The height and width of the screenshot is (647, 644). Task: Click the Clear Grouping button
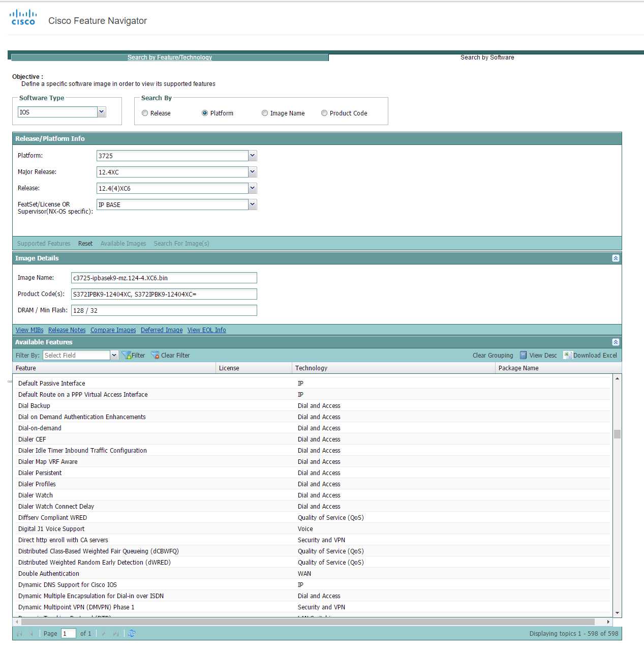point(493,356)
